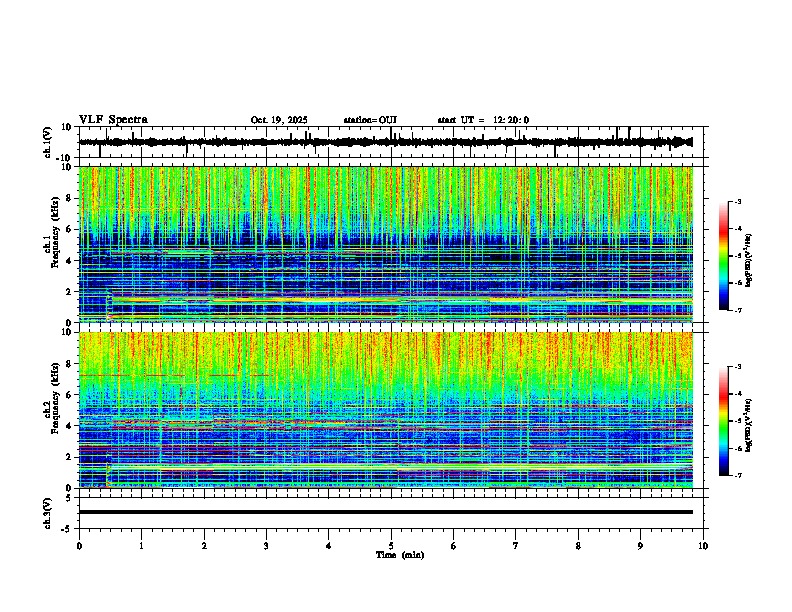This screenshot has height=612, width=792.
Task: Click the "6" kHz tick on ch.2 spectrogram
Action: (x=70, y=395)
